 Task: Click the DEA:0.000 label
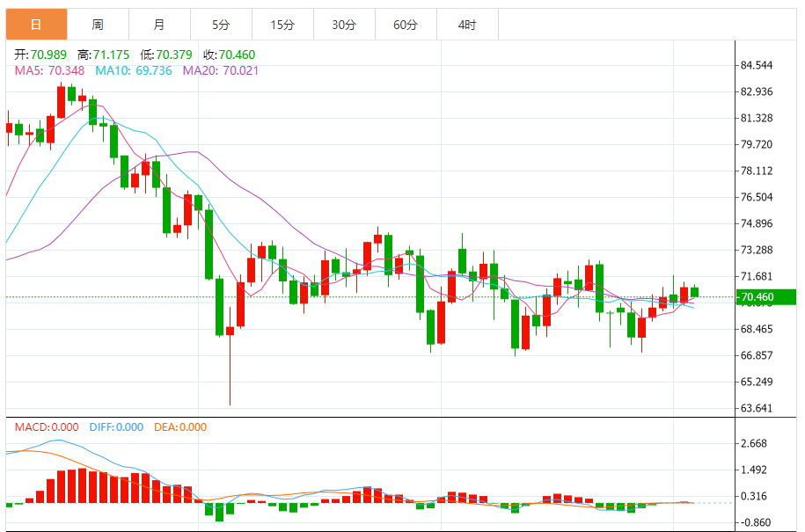point(180,426)
